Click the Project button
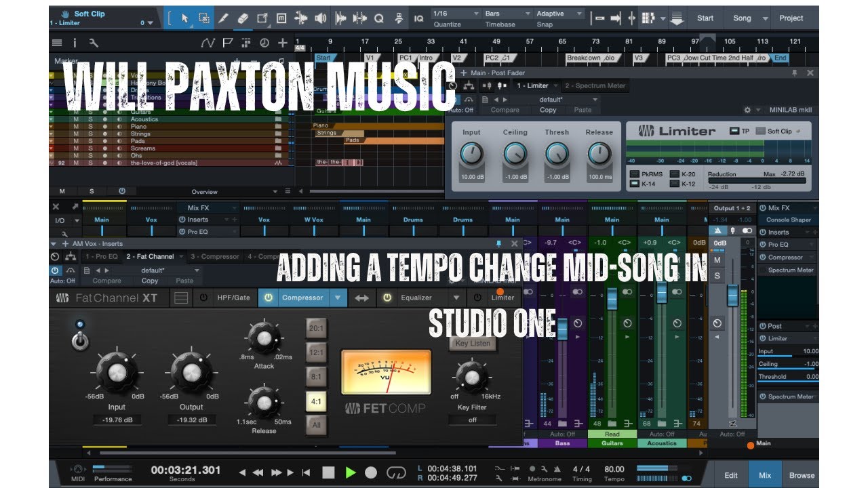This screenshot has height=488, width=868. 791,18
